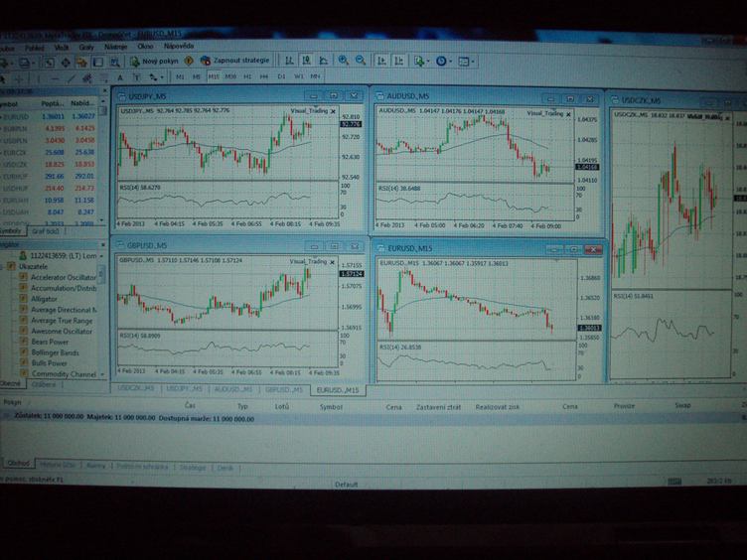Open the Data Window crosshair icon
This screenshot has height=560, width=747.
coord(66,63)
